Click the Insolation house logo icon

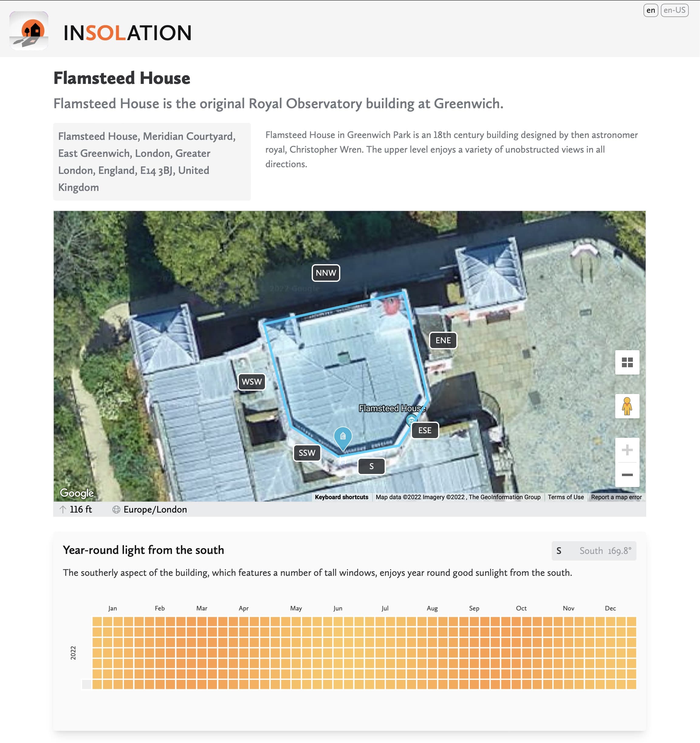[29, 31]
